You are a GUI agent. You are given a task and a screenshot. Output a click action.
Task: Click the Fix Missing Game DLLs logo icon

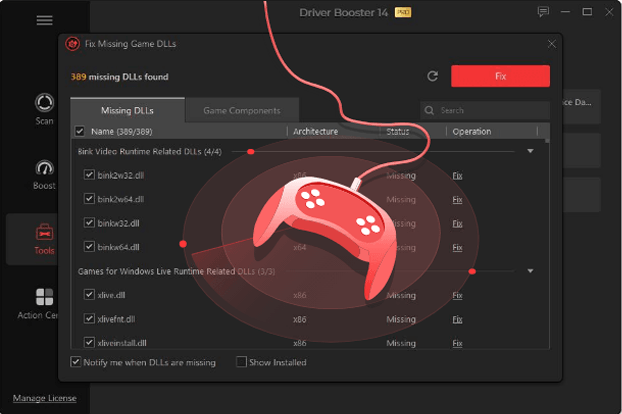click(x=73, y=44)
